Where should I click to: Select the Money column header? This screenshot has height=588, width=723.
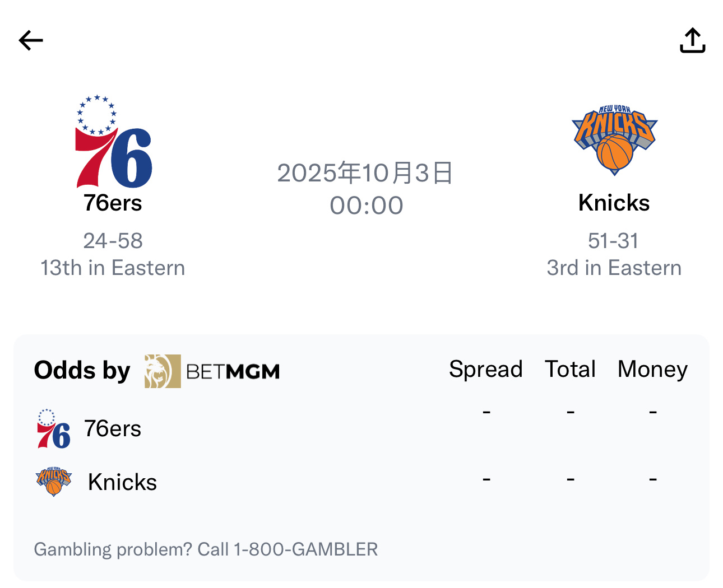(652, 369)
